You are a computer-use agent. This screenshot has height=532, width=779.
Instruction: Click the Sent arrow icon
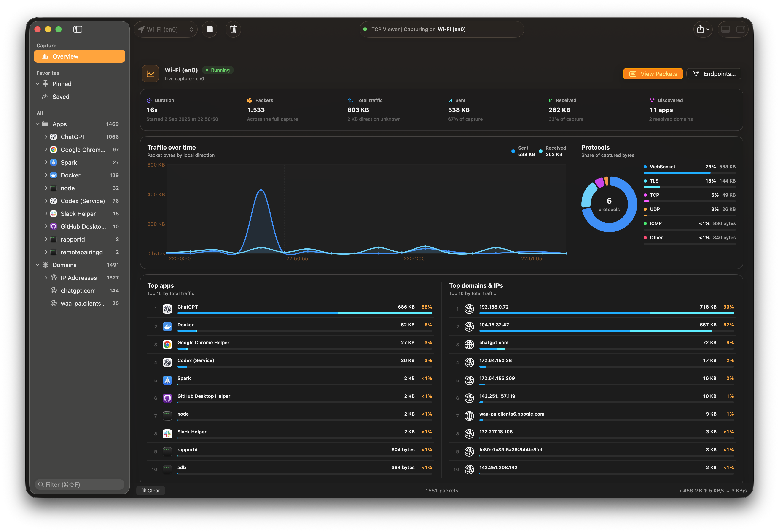450,101
